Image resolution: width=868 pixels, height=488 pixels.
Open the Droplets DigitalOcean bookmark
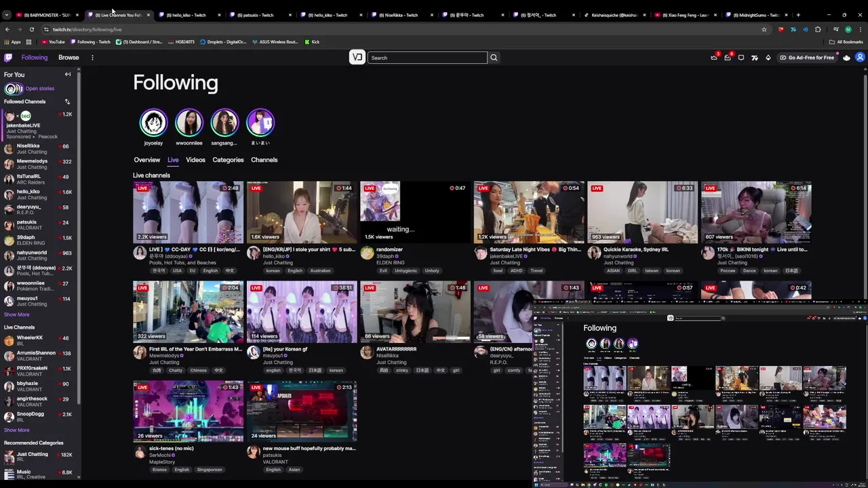(x=223, y=42)
